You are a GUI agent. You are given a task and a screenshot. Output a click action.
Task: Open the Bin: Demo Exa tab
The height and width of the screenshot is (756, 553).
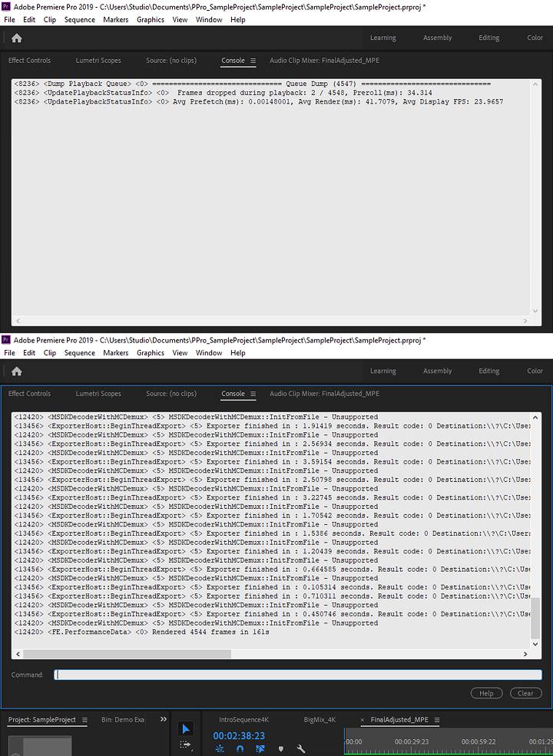123,720
